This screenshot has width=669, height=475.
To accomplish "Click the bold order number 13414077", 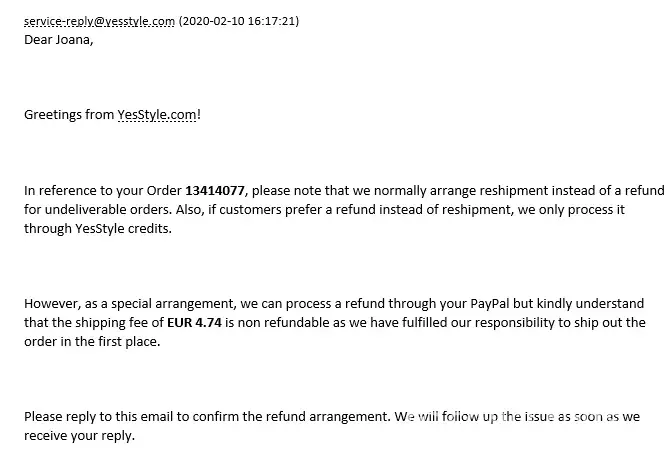I will click(x=215, y=191).
